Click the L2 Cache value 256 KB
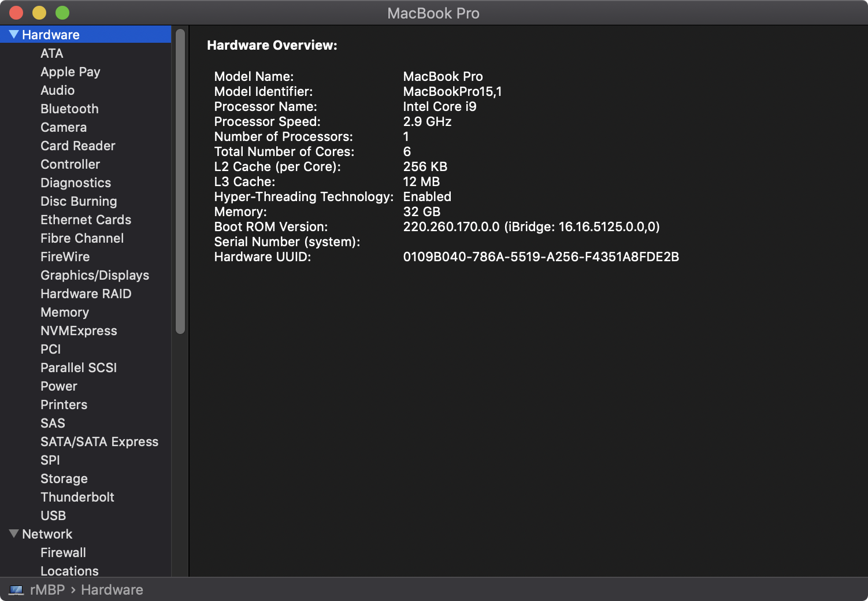 point(425,166)
